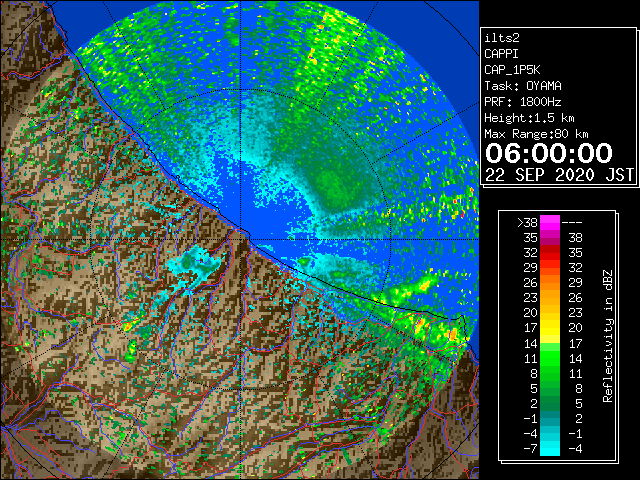Click the 'Max Range:80 km' text
Image resolution: width=640 pixels, height=480 pixels.
tap(536, 134)
